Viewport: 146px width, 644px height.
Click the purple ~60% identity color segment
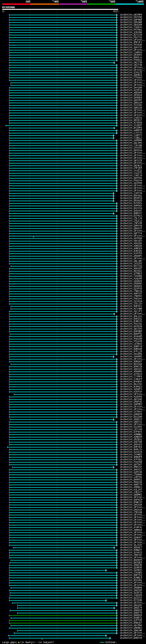73,4
